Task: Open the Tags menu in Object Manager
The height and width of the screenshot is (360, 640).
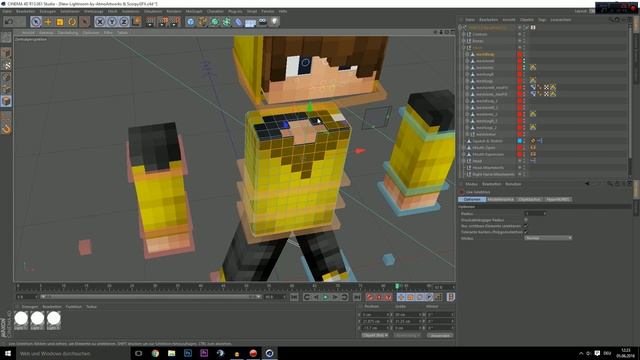Action: [x=542, y=20]
